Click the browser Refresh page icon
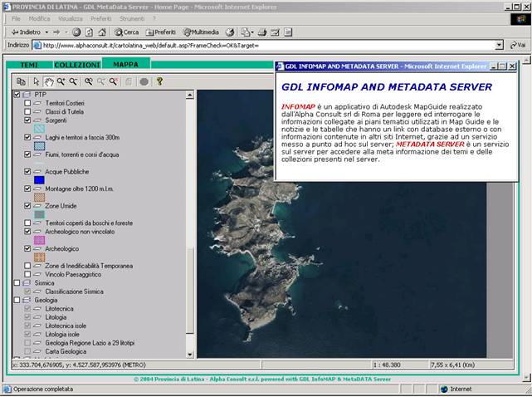532x397 pixels. coord(90,32)
